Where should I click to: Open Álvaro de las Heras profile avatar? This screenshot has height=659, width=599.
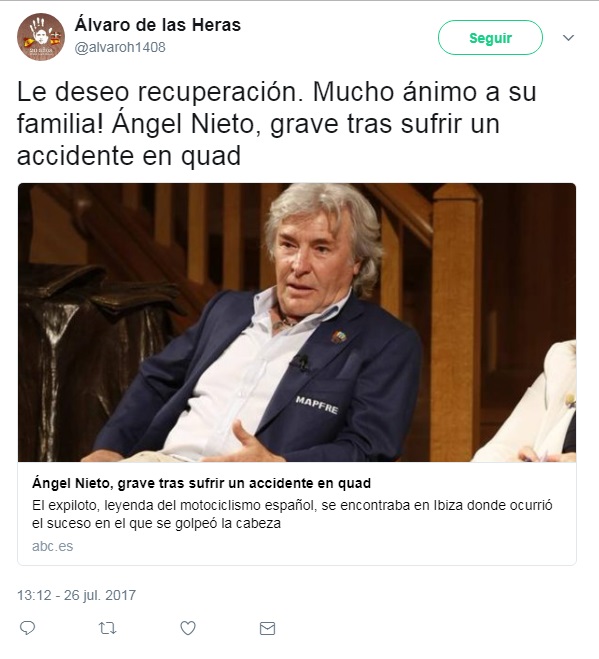click(41, 37)
